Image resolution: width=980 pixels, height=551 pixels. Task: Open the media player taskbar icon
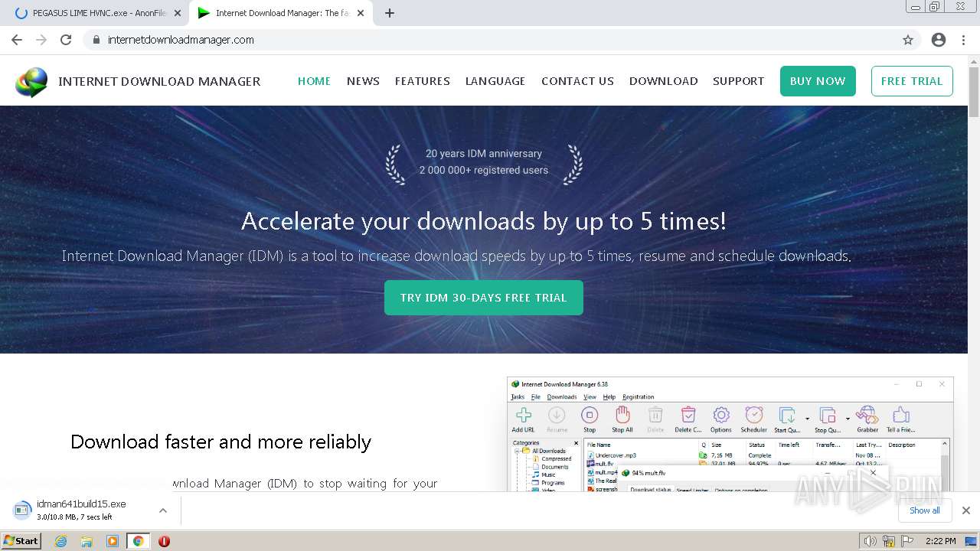(113, 541)
